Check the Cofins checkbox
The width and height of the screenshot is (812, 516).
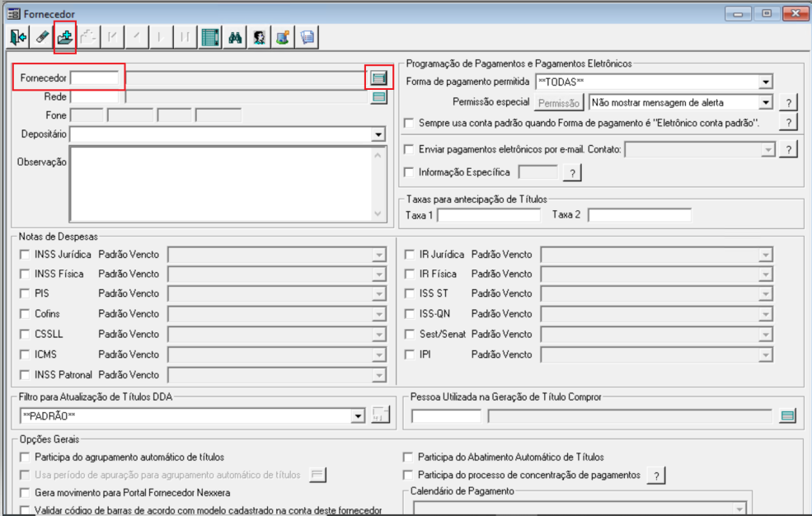(x=25, y=313)
